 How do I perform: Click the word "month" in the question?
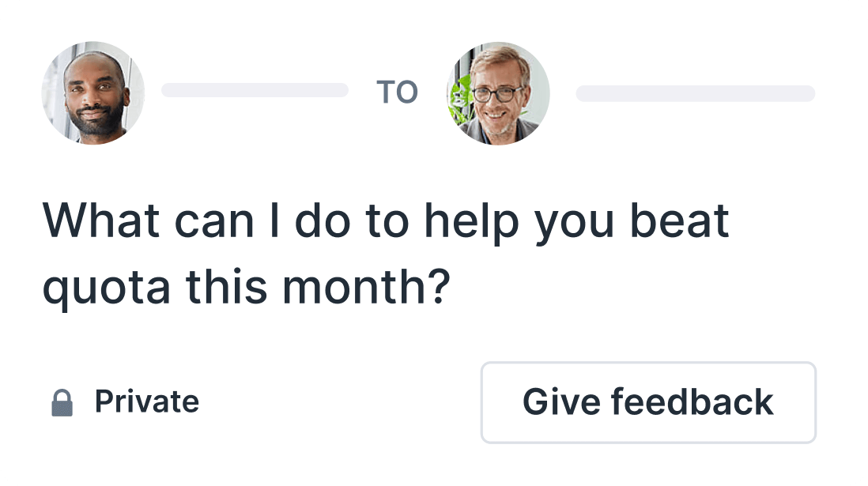tap(354, 287)
